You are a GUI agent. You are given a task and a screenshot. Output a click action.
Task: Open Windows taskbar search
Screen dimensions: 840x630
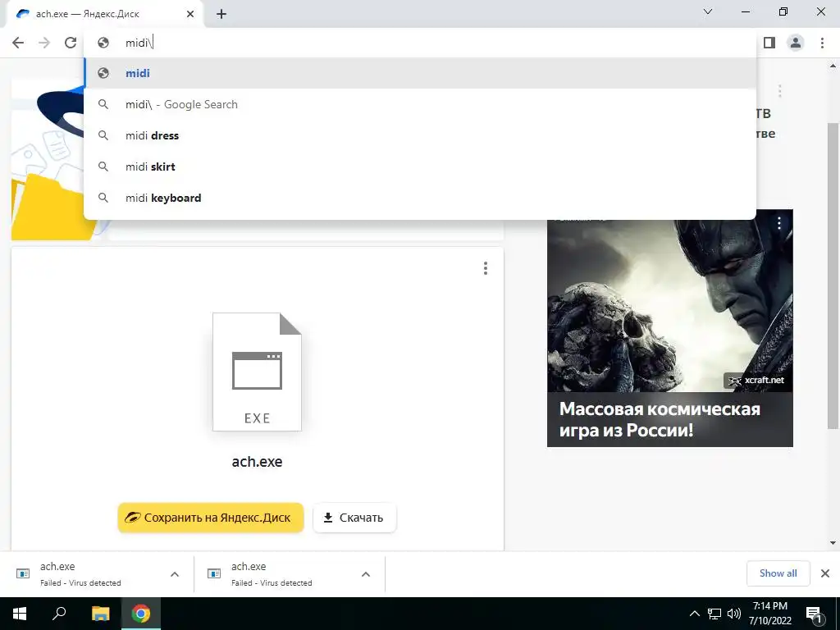click(x=59, y=614)
